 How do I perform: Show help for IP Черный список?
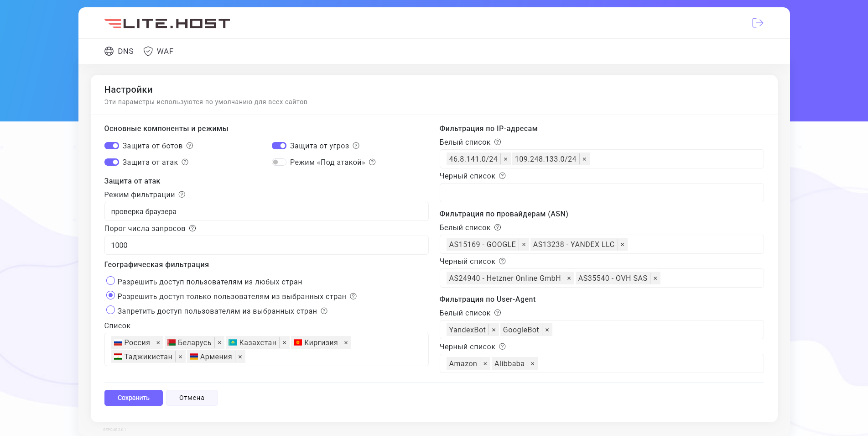[502, 176]
